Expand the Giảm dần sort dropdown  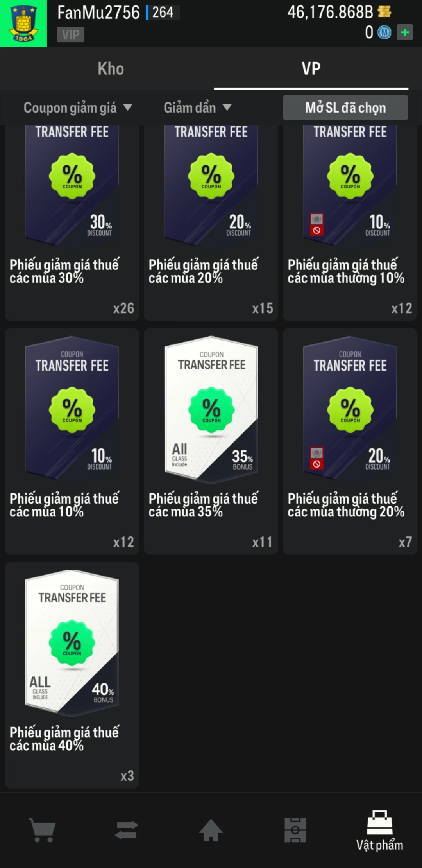pyautogui.click(x=197, y=108)
